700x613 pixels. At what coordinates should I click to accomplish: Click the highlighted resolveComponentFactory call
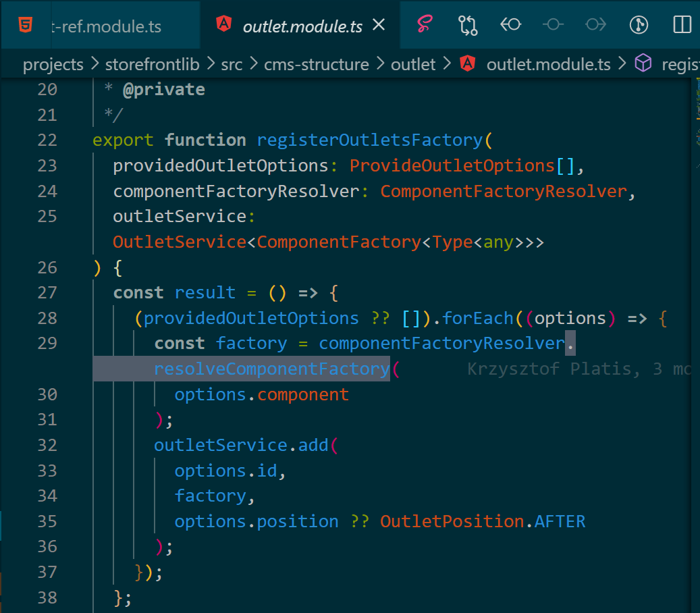pos(272,369)
